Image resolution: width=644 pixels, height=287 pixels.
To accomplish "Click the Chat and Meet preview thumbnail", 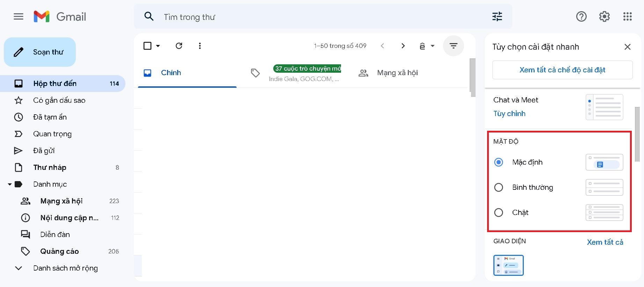I will 605,107.
